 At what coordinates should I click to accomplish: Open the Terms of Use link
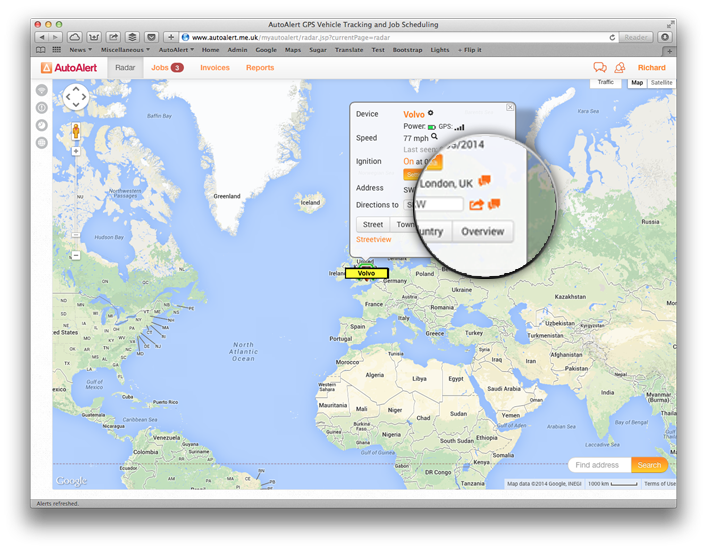(660, 484)
